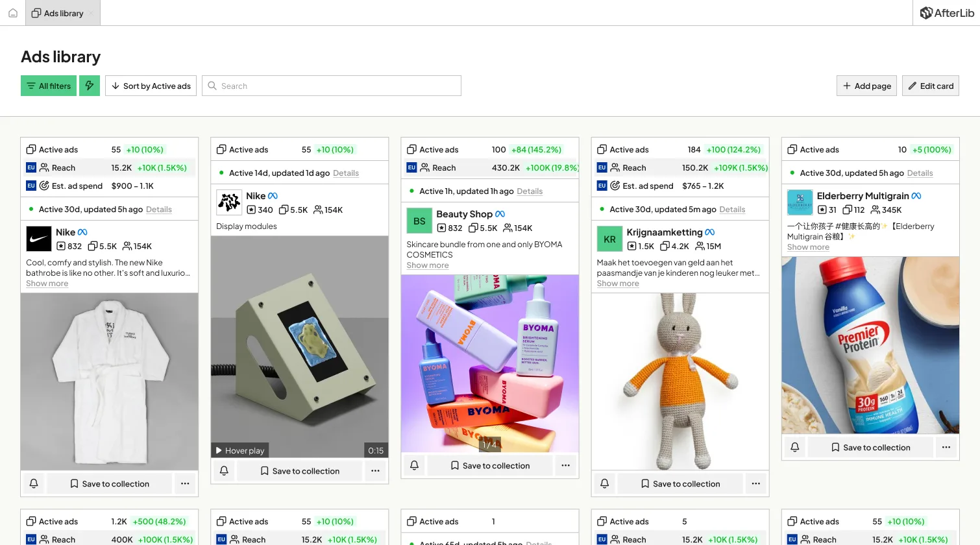Click Est. ad spend $765 – 1.2K
The width and height of the screenshot is (980, 545).
703,186
